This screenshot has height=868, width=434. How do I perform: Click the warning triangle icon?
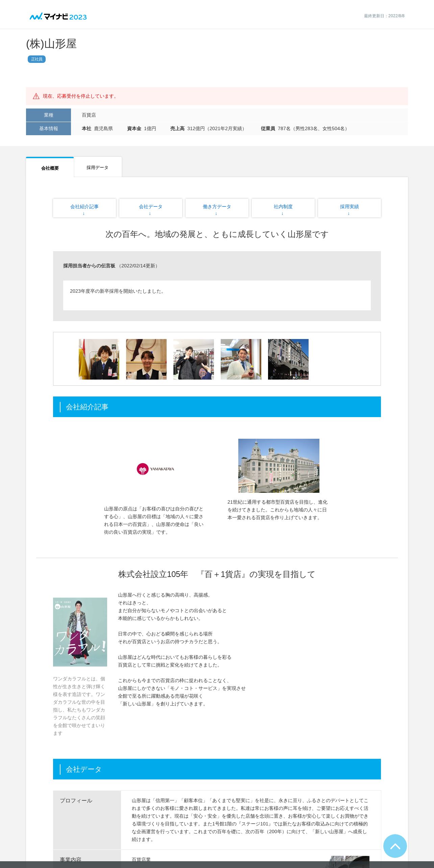[36, 96]
